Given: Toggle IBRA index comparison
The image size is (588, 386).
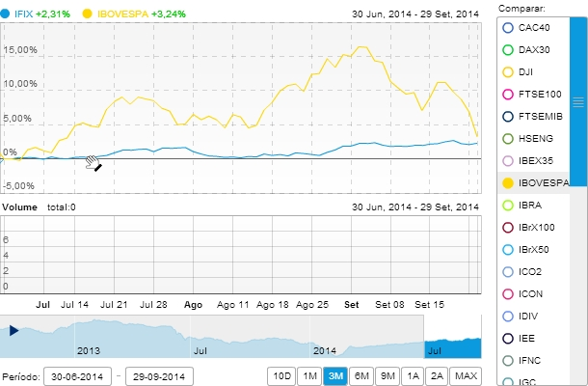Looking at the screenshot, I should click(x=508, y=205).
